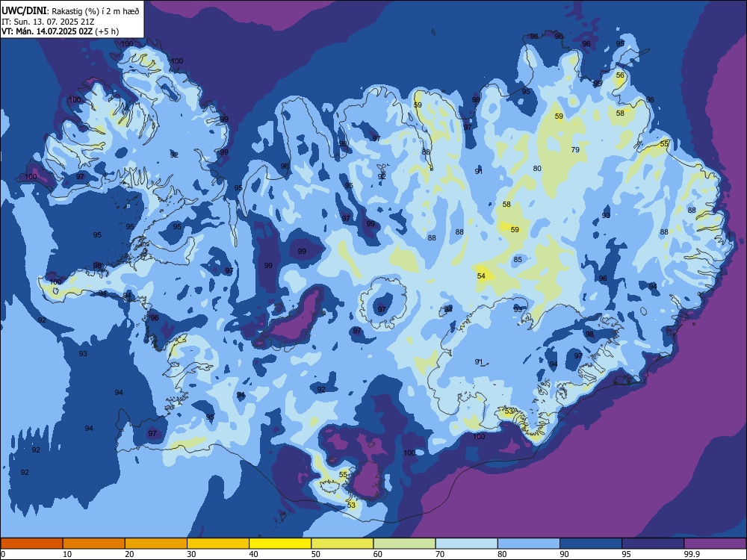Select the 'IT: Sun. 13. 07. 2025 21Z' line
This screenshot has height=560, width=747.
pyautogui.click(x=48, y=22)
